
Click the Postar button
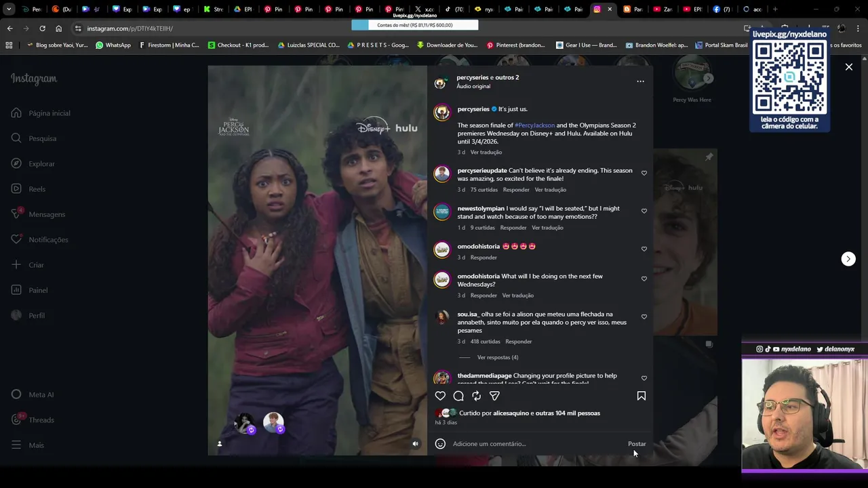[x=637, y=444]
